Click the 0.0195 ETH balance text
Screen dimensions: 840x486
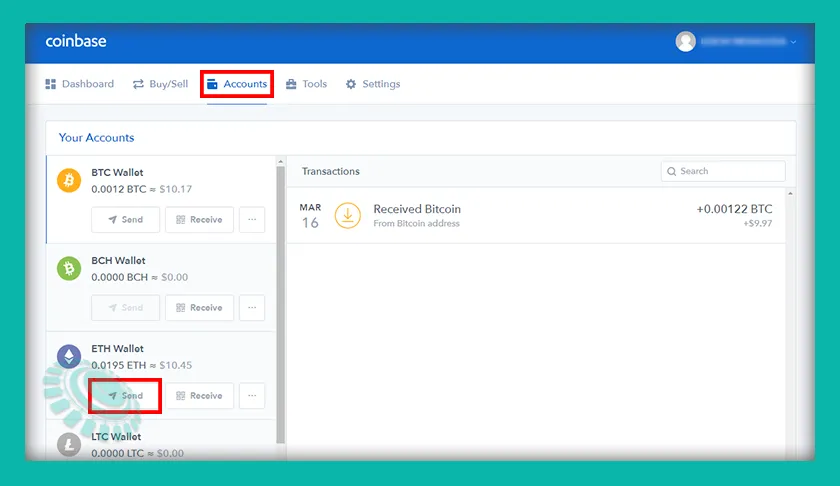118,365
